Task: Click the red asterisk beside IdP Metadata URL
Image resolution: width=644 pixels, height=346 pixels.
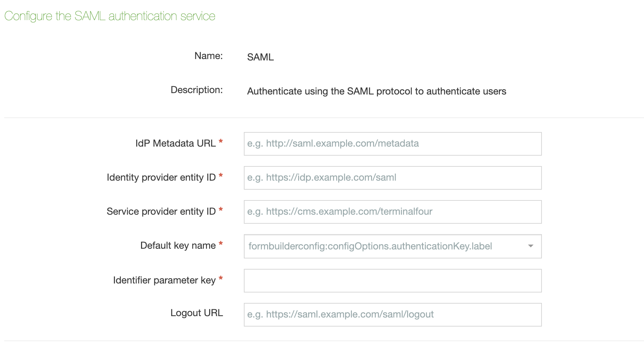Action: (221, 141)
